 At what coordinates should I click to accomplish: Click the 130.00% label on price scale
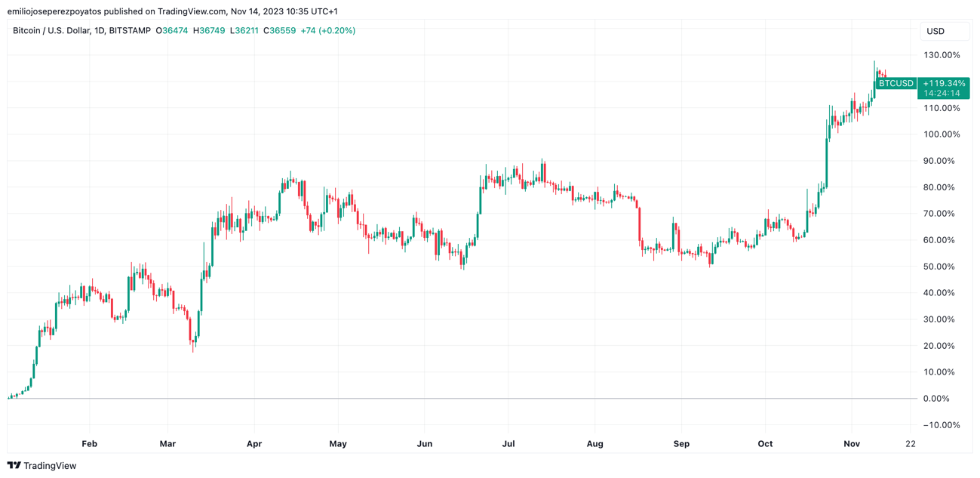942,55
